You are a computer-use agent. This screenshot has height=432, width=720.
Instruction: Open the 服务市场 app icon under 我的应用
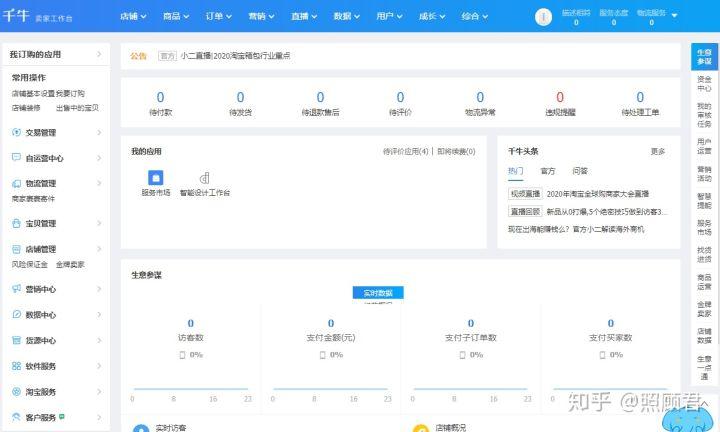coord(156,177)
